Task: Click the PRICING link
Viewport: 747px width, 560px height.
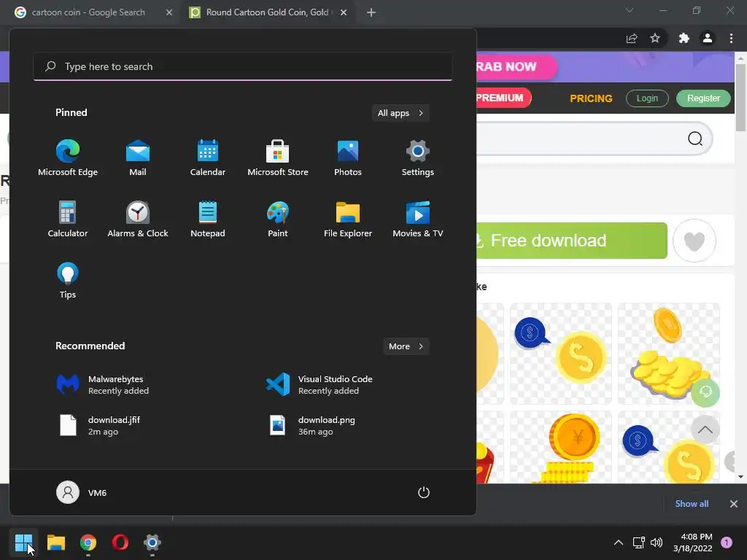Action: 591,98
